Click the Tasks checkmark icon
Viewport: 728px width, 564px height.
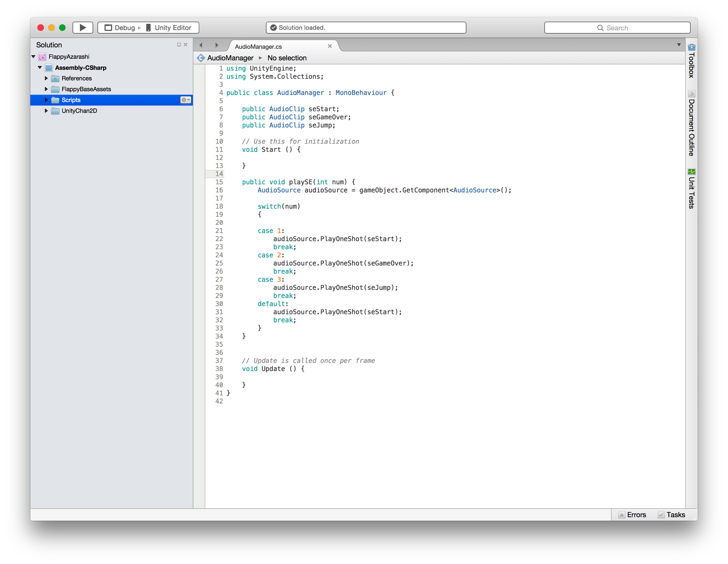click(x=661, y=515)
